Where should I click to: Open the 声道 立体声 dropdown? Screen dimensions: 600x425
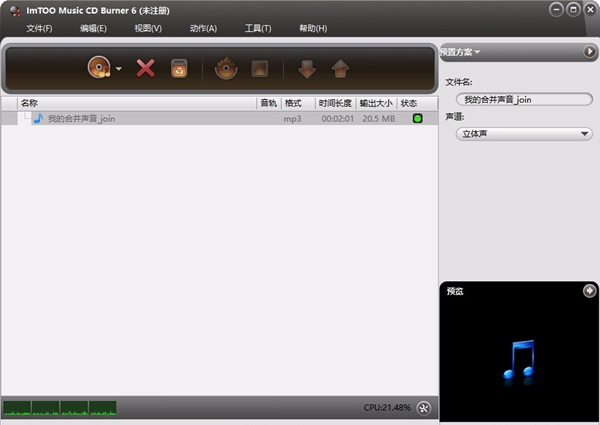524,134
